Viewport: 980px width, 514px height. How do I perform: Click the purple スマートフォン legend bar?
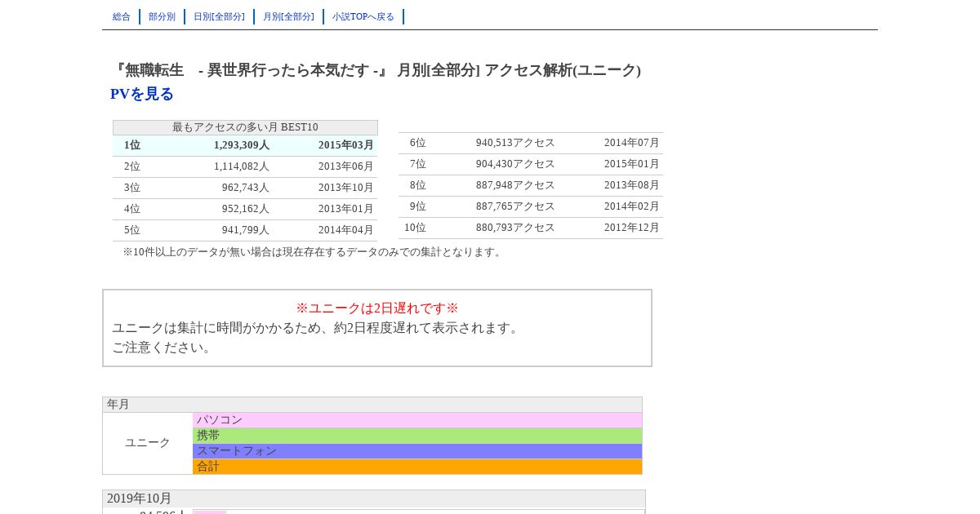(417, 451)
